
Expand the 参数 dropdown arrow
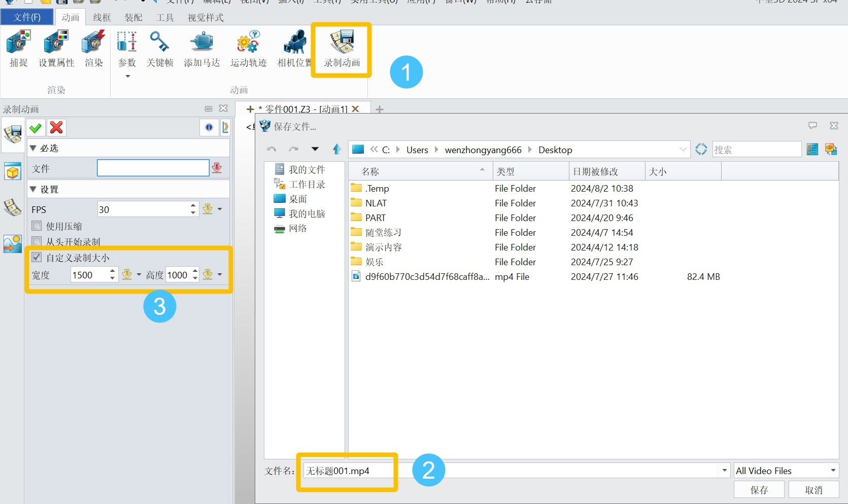[x=128, y=76]
